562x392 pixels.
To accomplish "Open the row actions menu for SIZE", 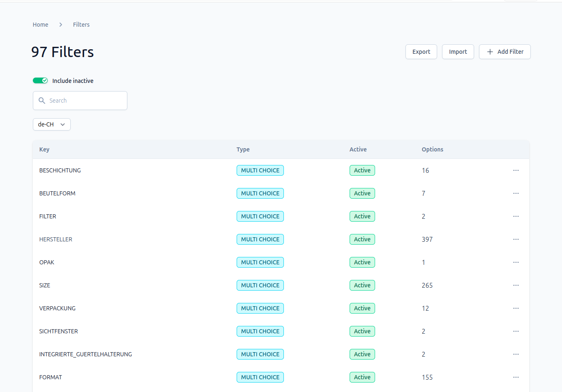I will [x=516, y=285].
